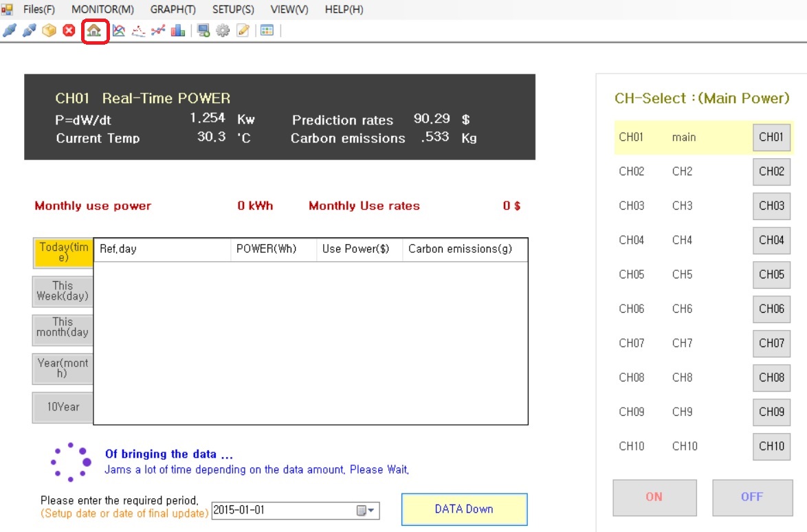This screenshot has width=807, height=532.
Task: Click the disconnect plug icon in toolbar
Action: 30,30
